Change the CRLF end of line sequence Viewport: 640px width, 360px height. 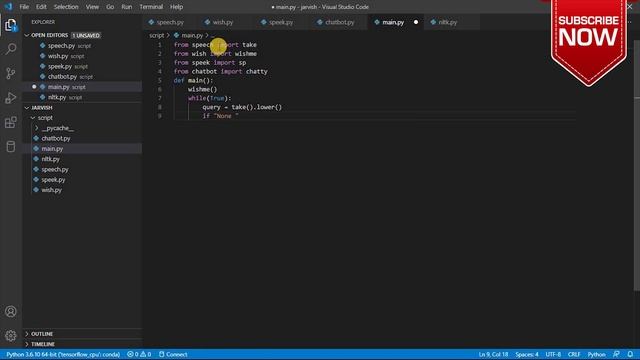coord(574,354)
